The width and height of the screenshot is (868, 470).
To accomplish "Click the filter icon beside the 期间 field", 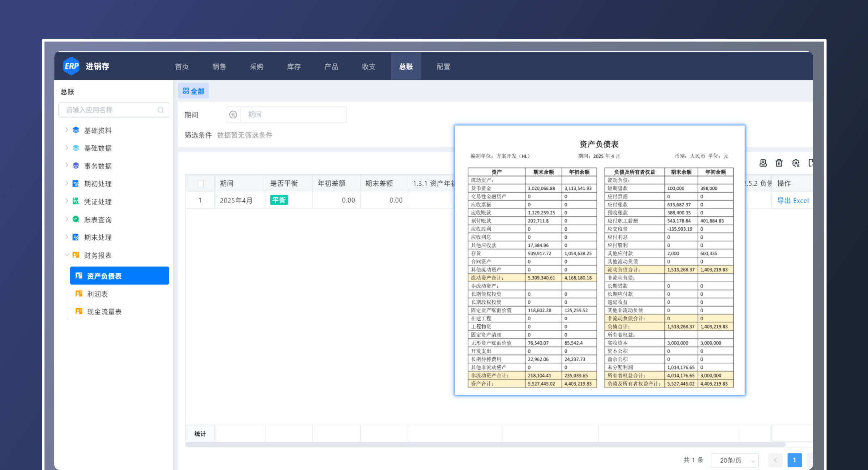I will click(233, 114).
